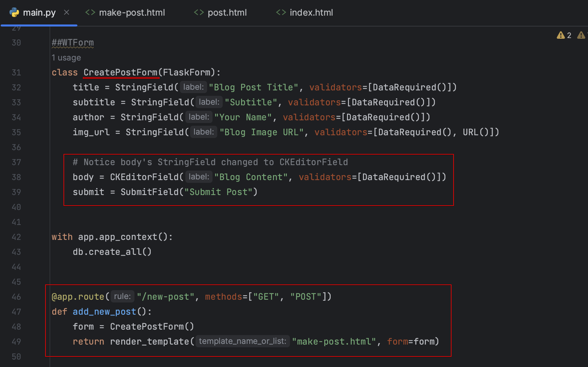Click line number 46 in the gutter
This screenshot has height=367, width=588.
pos(16,297)
